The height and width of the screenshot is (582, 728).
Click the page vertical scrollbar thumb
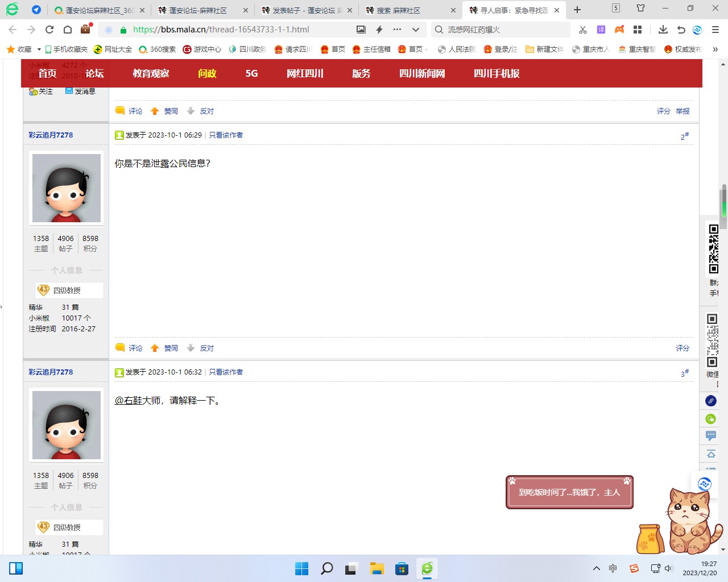pyautogui.click(x=723, y=202)
